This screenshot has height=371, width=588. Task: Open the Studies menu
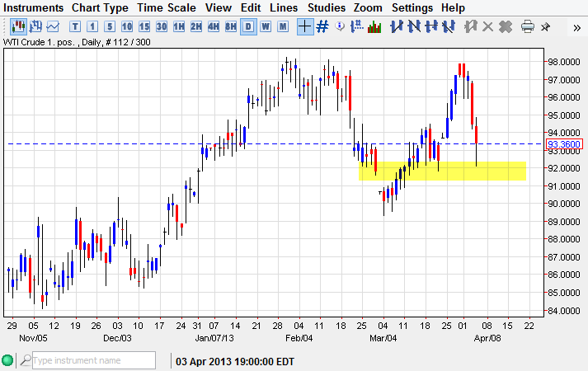(327, 7)
